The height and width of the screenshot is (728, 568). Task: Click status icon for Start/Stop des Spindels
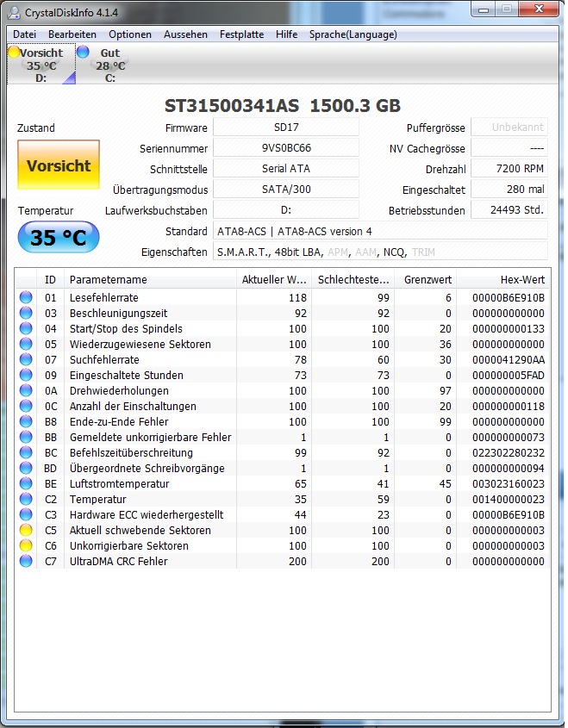tap(26, 328)
